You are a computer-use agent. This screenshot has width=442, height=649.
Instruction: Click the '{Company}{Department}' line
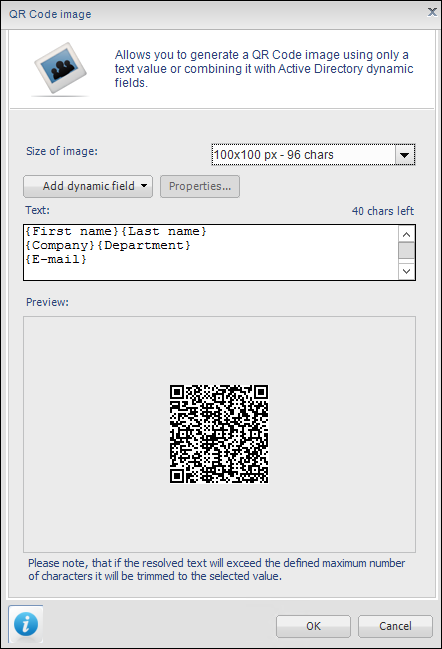click(108, 245)
